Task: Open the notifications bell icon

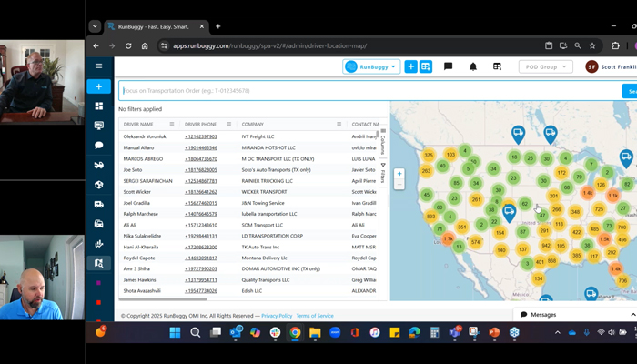Action: pyautogui.click(x=473, y=66)
